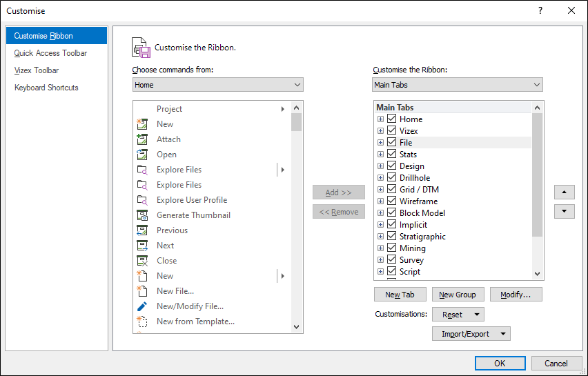The height and width of the screenshot is (376, 588).
Task: Click the New Tab button
Action: (x=400, y=295)
